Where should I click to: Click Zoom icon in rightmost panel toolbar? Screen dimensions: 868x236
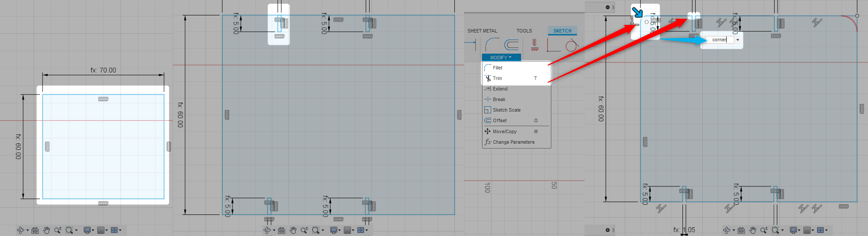click(x=764, y=230)
